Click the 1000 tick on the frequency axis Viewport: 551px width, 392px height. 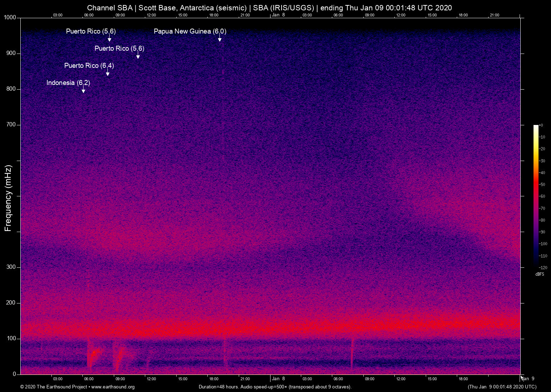click(x=10, y=17)
